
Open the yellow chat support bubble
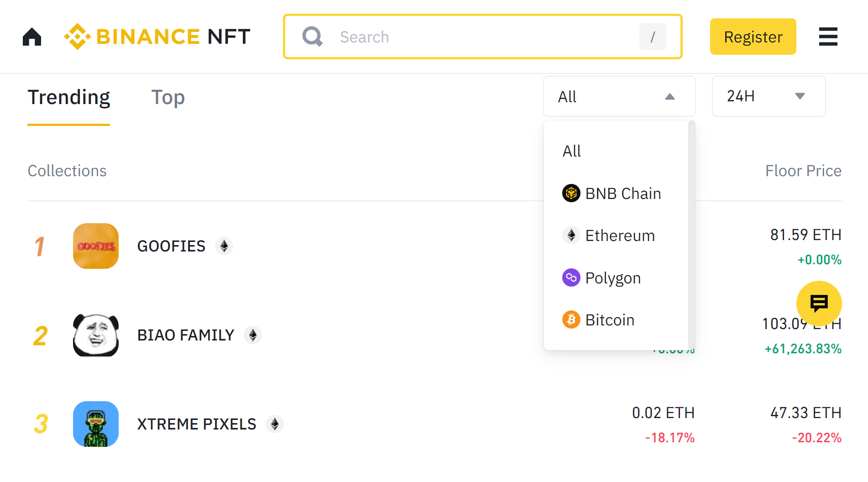[819, 303]
